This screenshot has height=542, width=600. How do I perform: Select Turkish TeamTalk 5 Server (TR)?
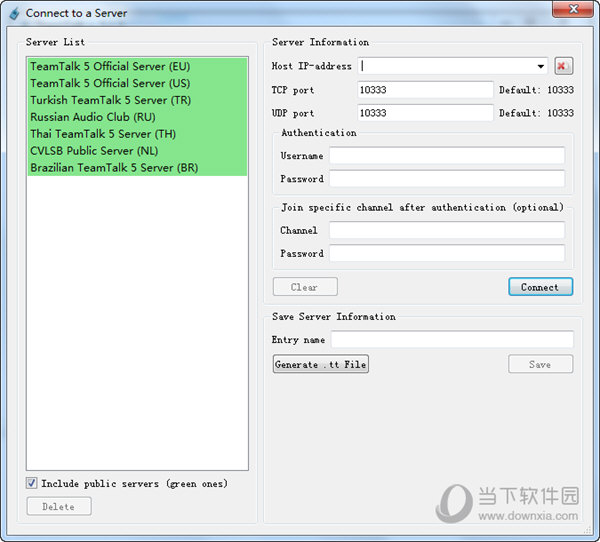point(137,100)
